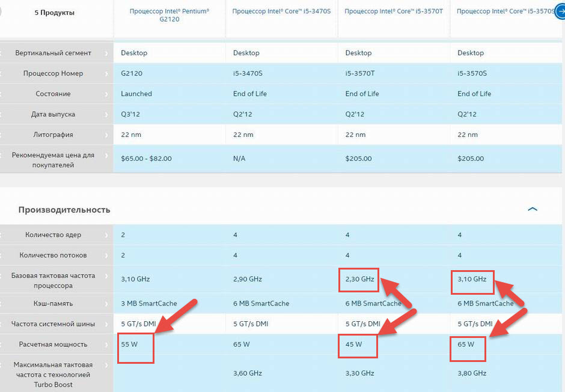Click the Частота системной шины row label
The width and height of the screenshot is (565, 392).
pyautogui.click(x=53, y=324)
